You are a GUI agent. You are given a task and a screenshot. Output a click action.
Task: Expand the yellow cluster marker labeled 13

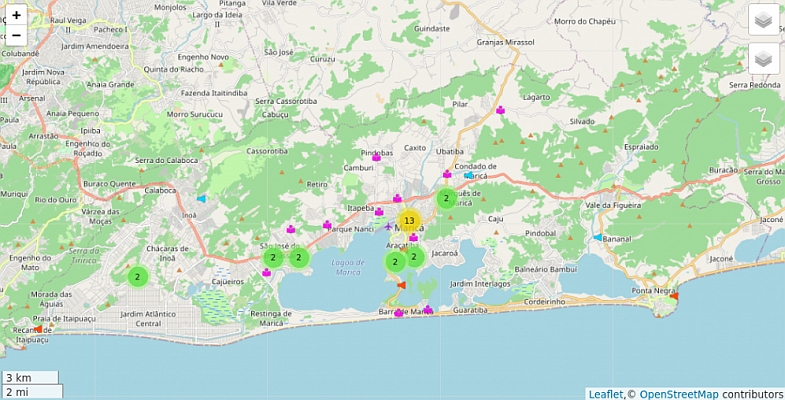(x=409, y=220)
